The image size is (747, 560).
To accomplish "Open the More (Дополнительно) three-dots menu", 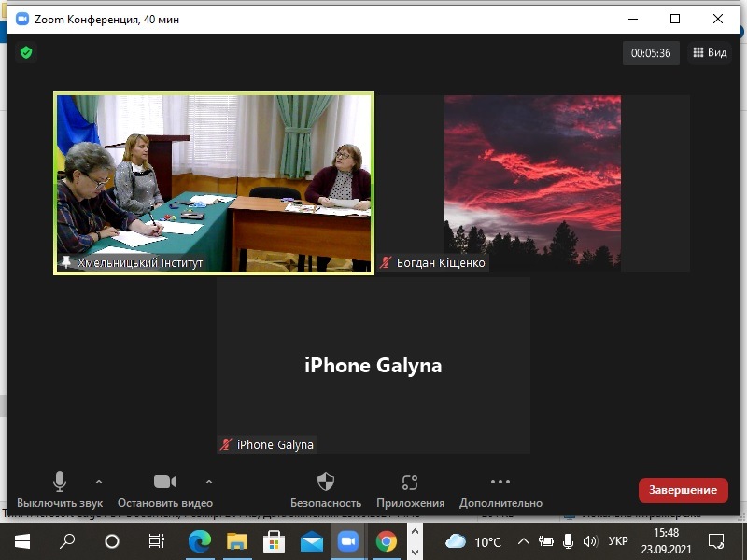I will pos(500,482).
